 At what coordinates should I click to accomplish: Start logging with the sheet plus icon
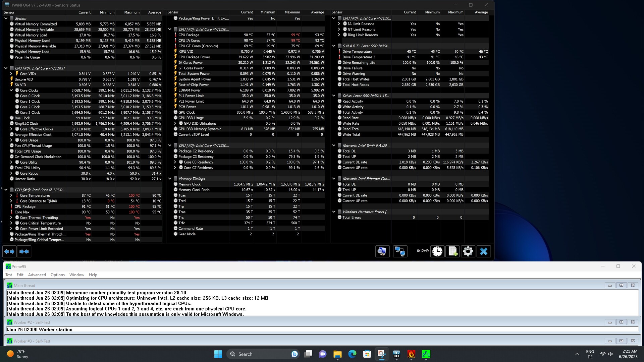453,251
